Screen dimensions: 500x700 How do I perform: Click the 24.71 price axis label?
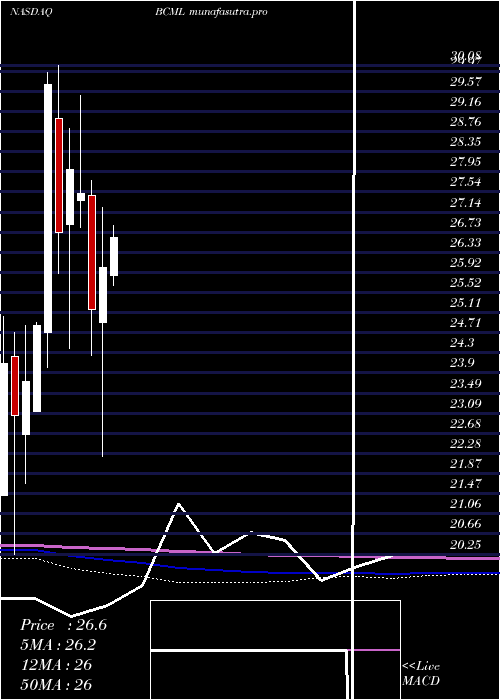click(x=466, y=323)
